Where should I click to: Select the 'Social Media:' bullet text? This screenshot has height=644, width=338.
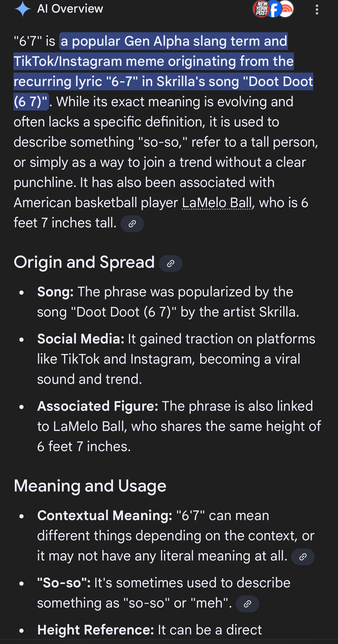(176, 359)
